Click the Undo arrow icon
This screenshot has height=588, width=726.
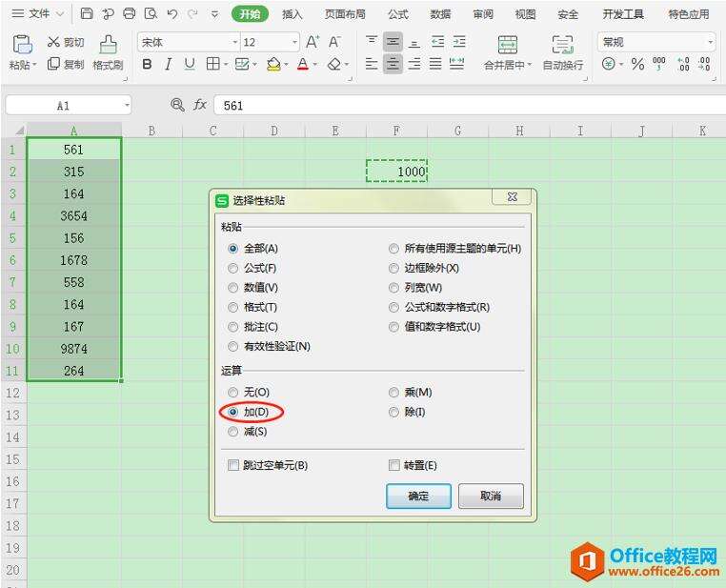(171, 14)
